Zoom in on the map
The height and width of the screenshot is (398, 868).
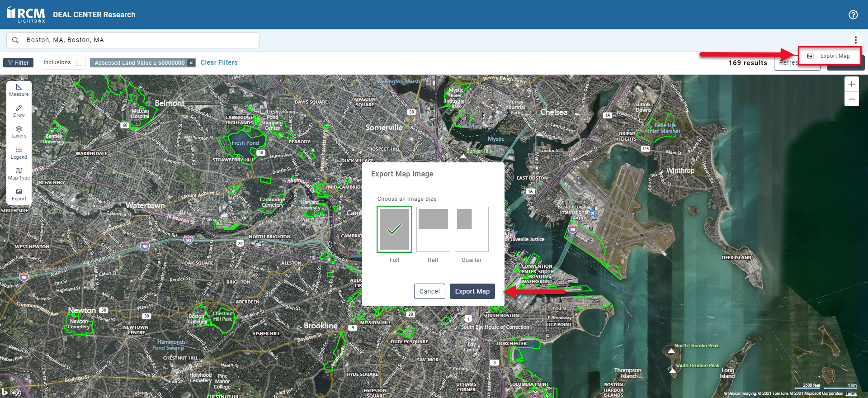pos(851,85)
